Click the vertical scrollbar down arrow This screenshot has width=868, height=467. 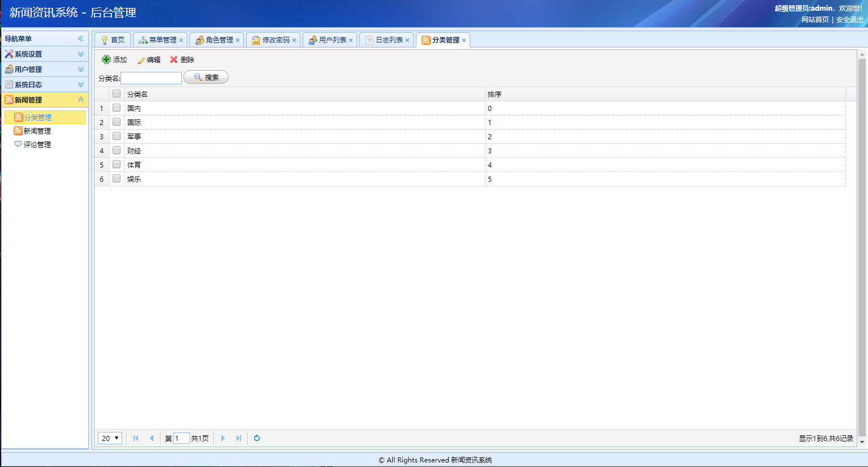coord(862,442)
